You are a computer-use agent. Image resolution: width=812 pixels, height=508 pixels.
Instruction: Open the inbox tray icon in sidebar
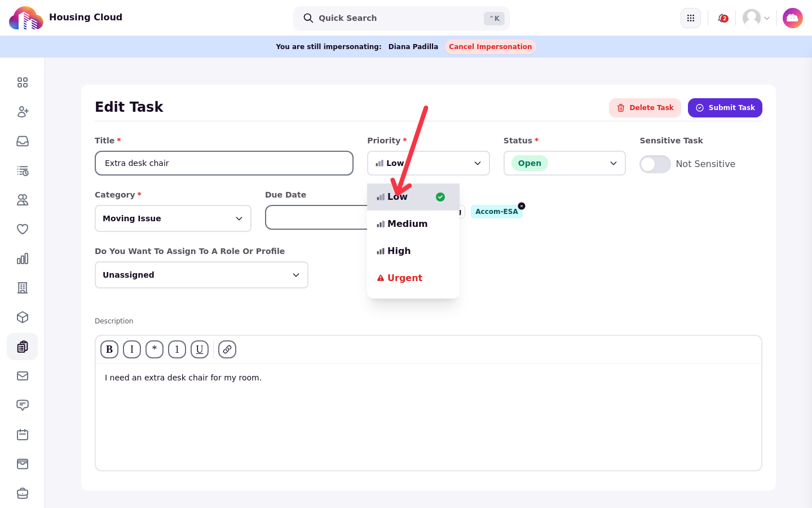click(23, 141)
